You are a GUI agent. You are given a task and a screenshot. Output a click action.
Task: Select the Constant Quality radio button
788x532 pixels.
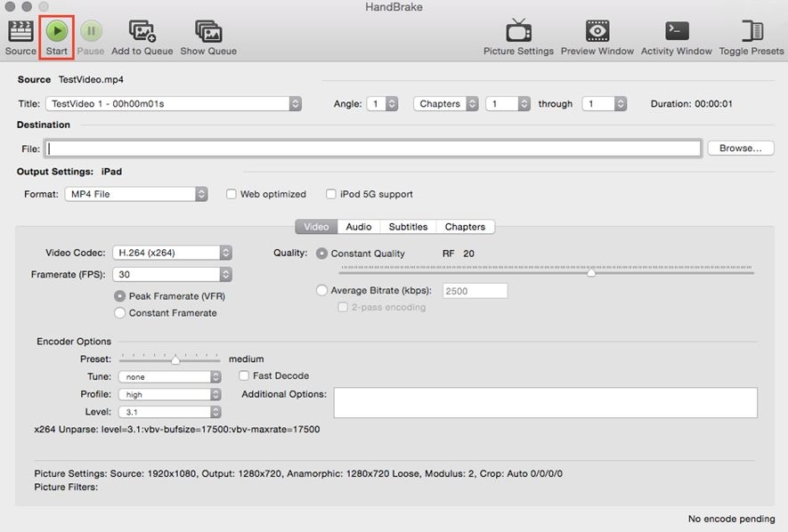321,254
